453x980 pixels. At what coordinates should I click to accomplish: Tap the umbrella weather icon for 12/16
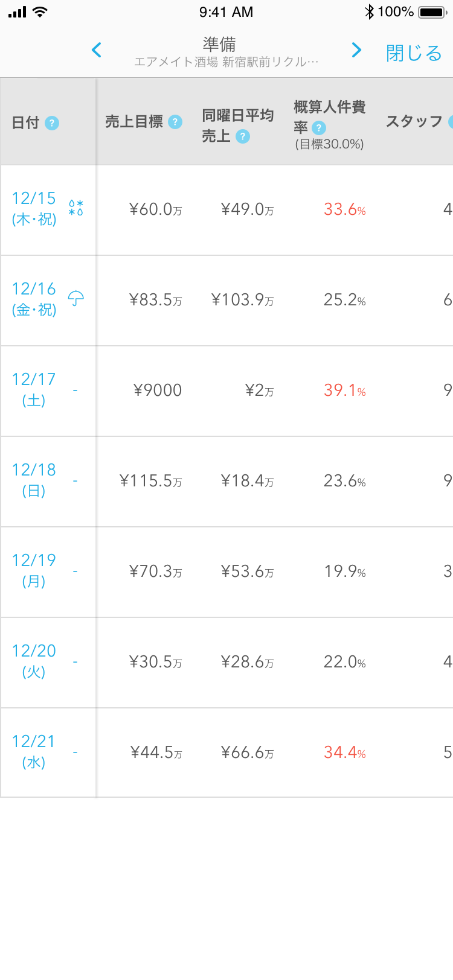76,299
